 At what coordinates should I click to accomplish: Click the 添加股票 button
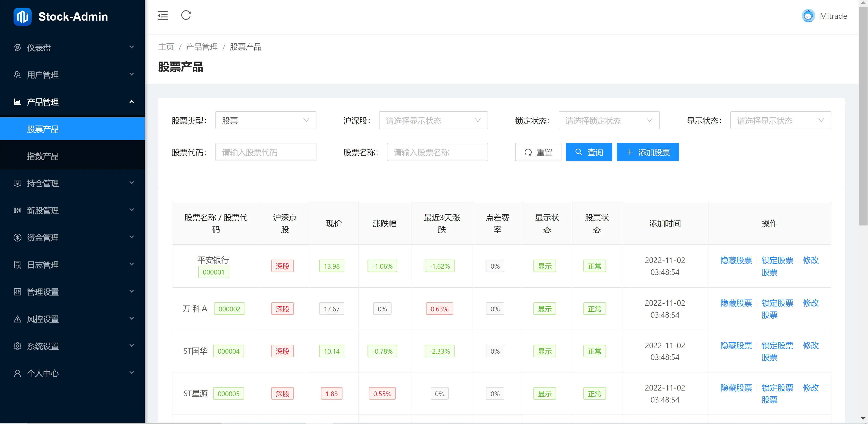[x=647, y=152]
